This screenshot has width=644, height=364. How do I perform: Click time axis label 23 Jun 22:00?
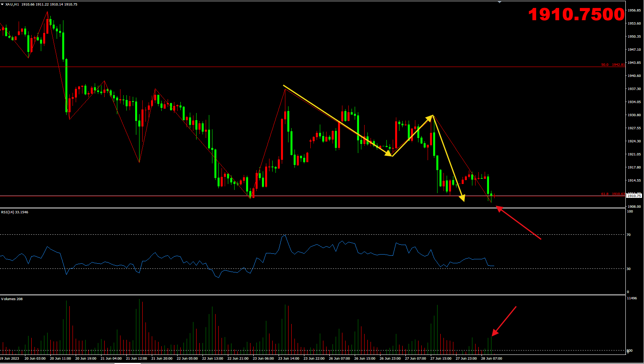pos(314,358)
